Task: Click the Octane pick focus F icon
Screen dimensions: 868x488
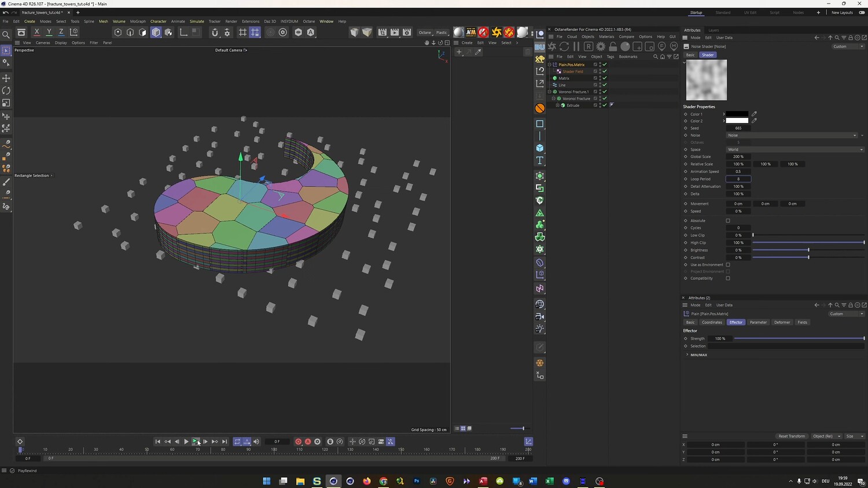Action: click(x=662, y=46)
